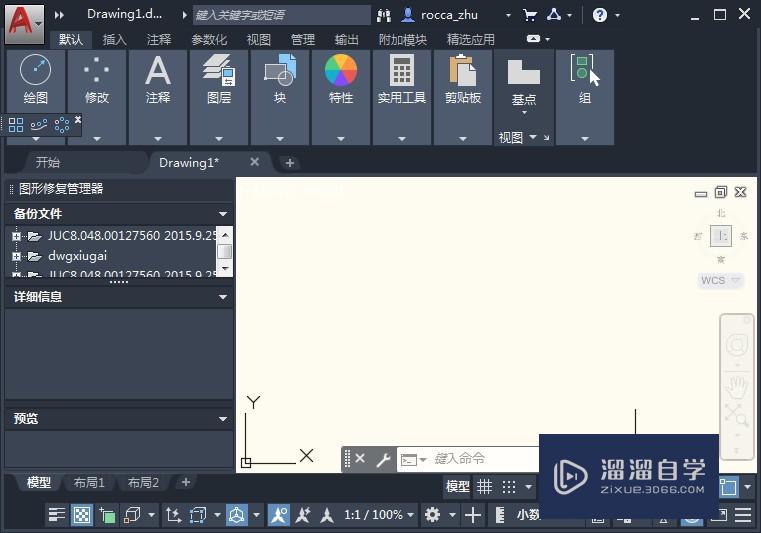Toggle the drawing grid display
The image size is (761, 533).
click(x=484, y=486)
